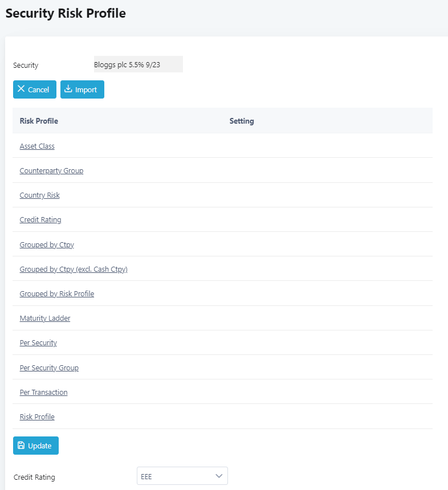Click the Credit Rating link in table

(40, 220)
